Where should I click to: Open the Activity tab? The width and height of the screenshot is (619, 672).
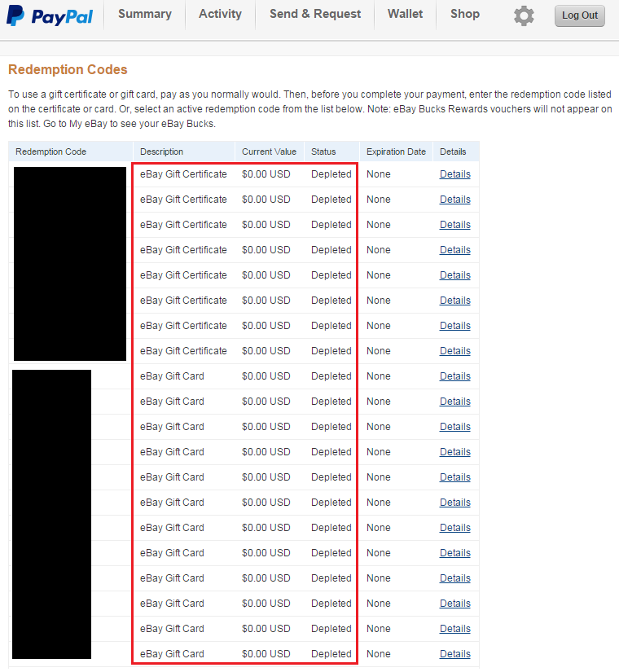click(x=220, y=14)
